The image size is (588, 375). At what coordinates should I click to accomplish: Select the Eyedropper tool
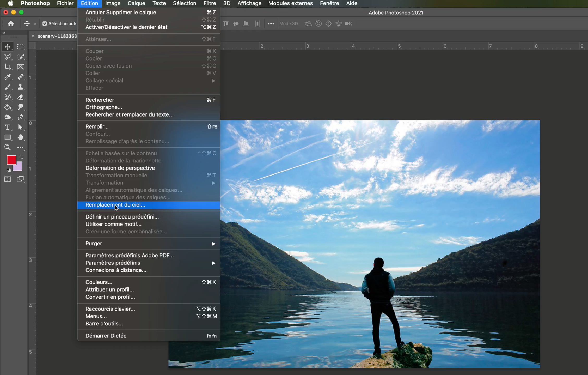click(7, 77)
